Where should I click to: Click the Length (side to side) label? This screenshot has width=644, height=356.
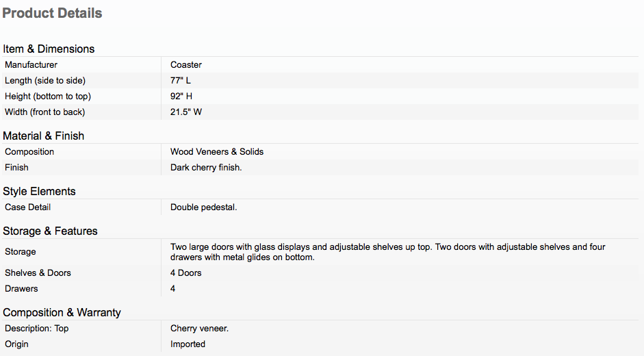point(45,81)
